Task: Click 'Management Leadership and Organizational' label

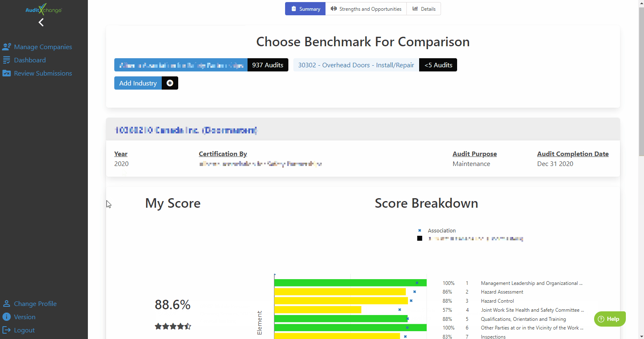Action: pyautogui.click(x=531, y=283)
